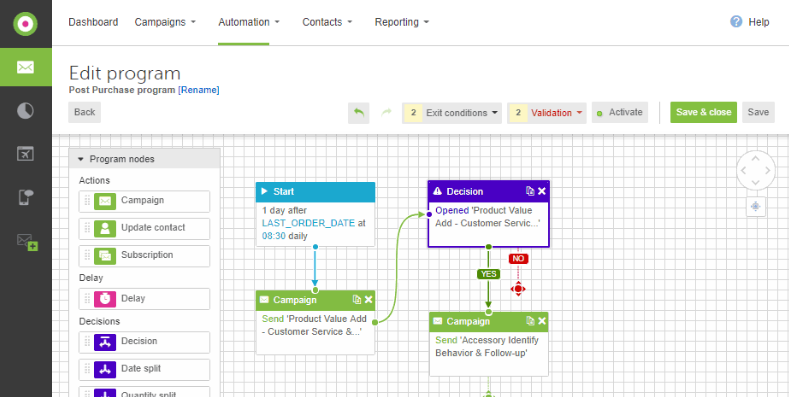
Task: Select the Update contact node
Action: point(144,228)
